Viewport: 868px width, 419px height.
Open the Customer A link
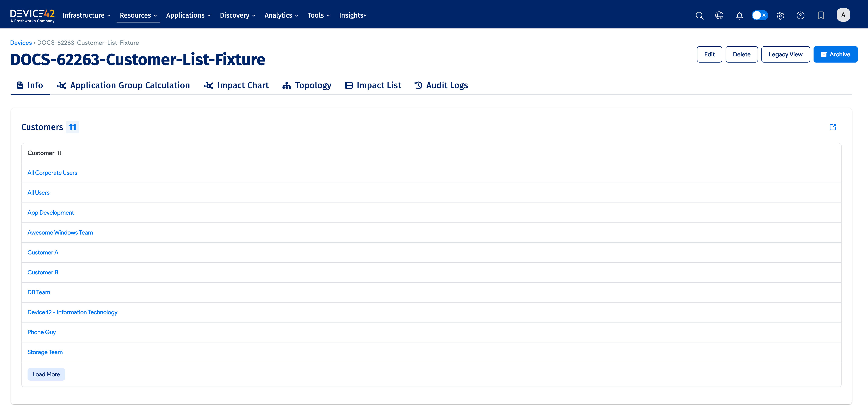click(x=43, y=253)
